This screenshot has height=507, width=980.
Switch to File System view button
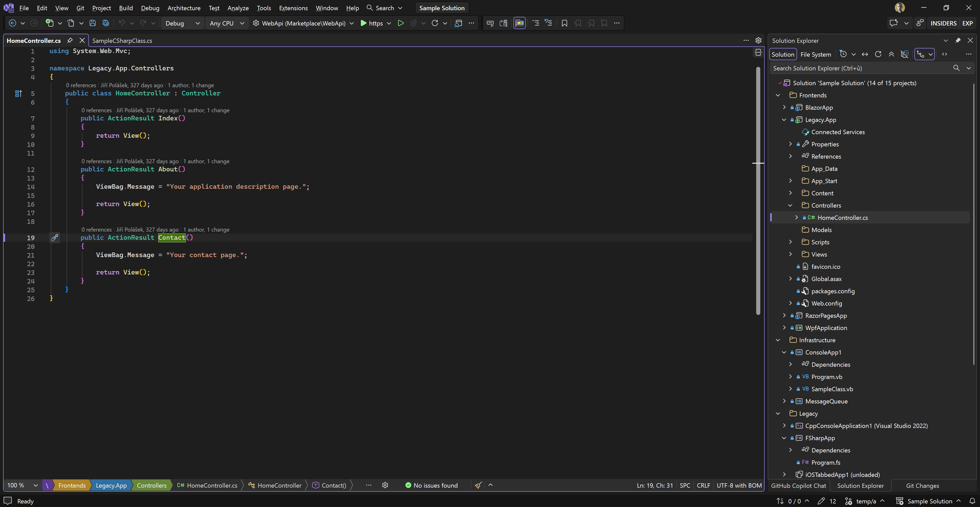[x=815, y=54]
